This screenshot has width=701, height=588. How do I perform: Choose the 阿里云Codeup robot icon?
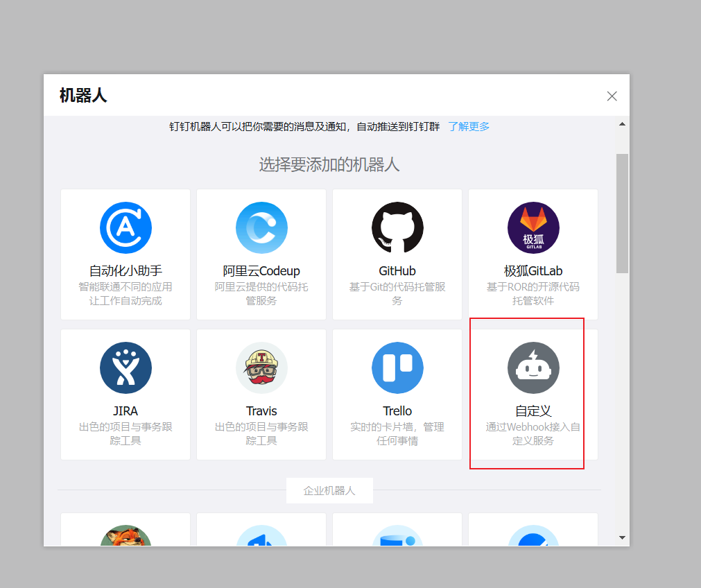(261, 227)
